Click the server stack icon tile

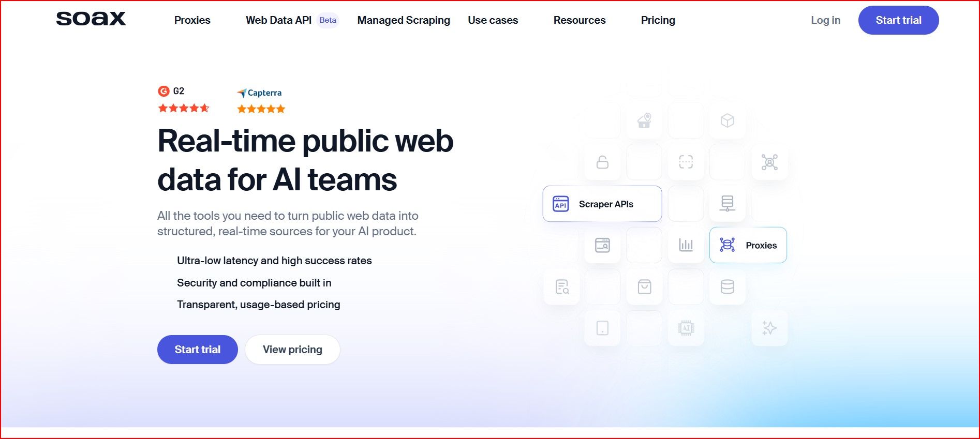click(727, 203)
